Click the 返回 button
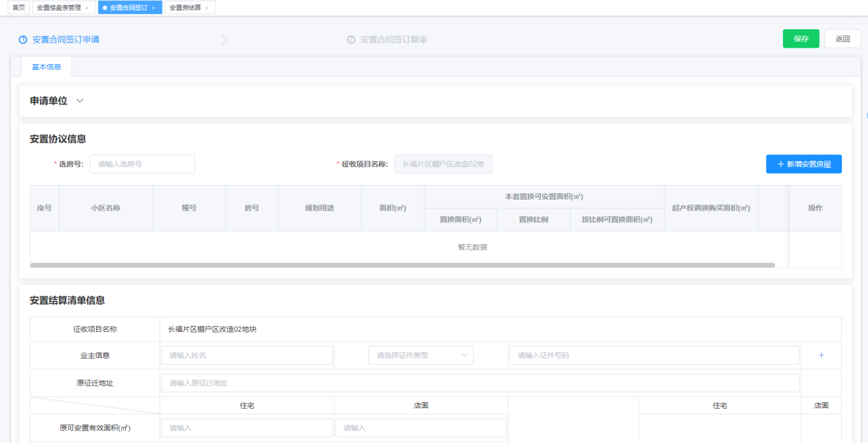The width and height of the screenshot is (868, 443). click(x=843, y=39)
